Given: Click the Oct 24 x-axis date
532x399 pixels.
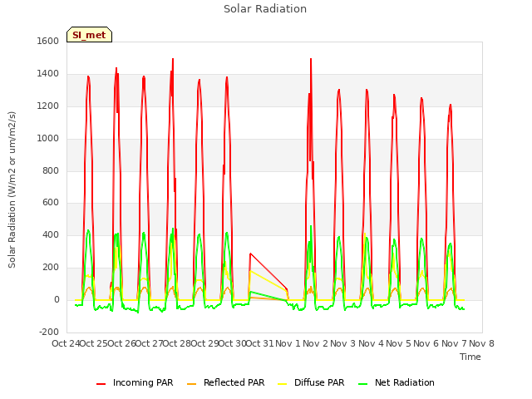Looking at the screenshot, I should [x=66, y=343].
